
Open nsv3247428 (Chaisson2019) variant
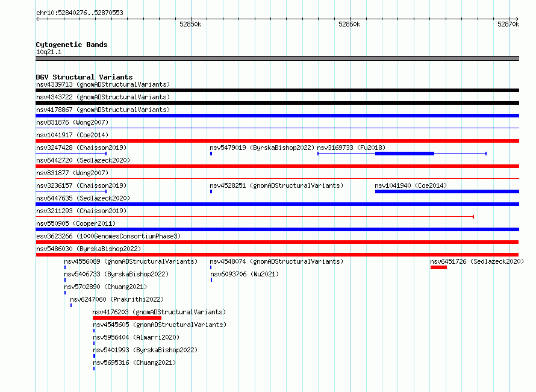pos(81,148)
